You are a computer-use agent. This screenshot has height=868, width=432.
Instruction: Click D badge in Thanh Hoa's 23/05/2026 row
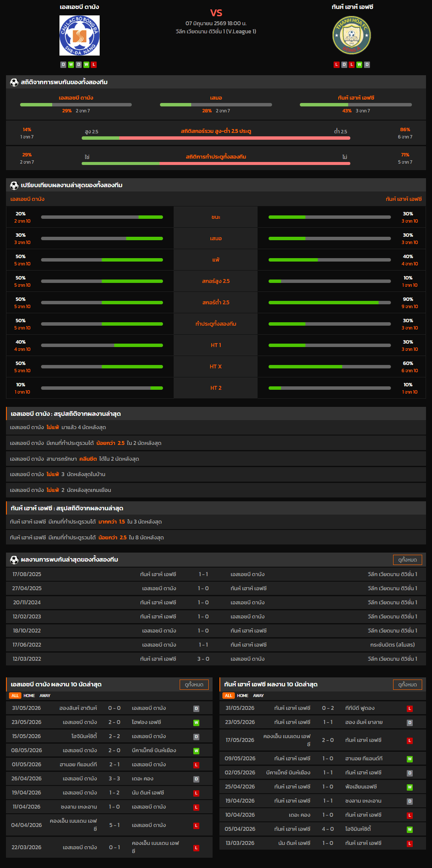click(x=410, y=723)
